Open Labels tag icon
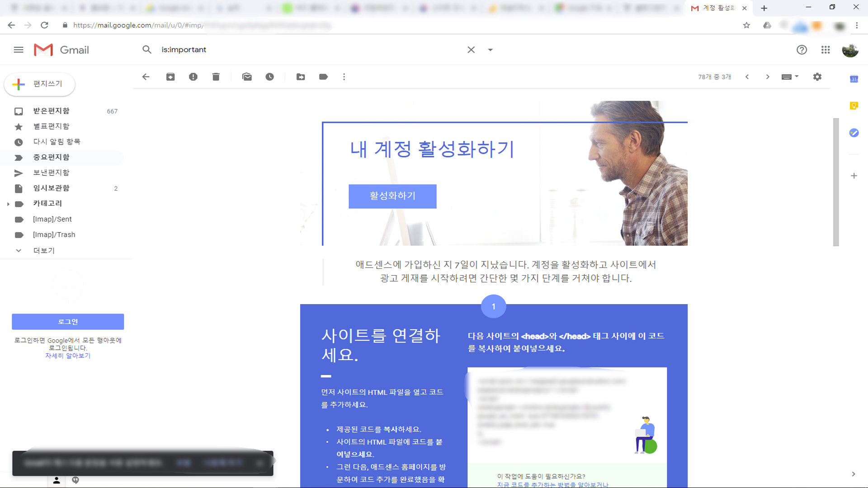 [323, 77]
